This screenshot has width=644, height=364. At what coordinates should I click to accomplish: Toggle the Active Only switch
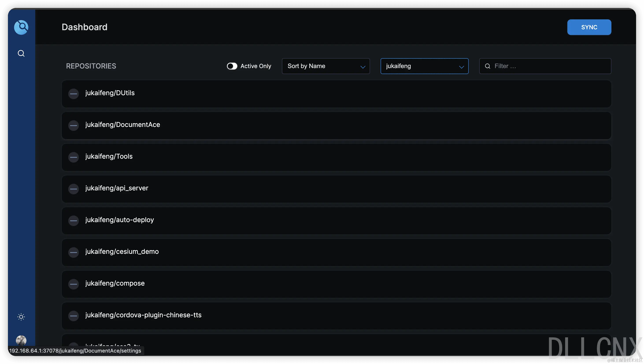(232, 66)
